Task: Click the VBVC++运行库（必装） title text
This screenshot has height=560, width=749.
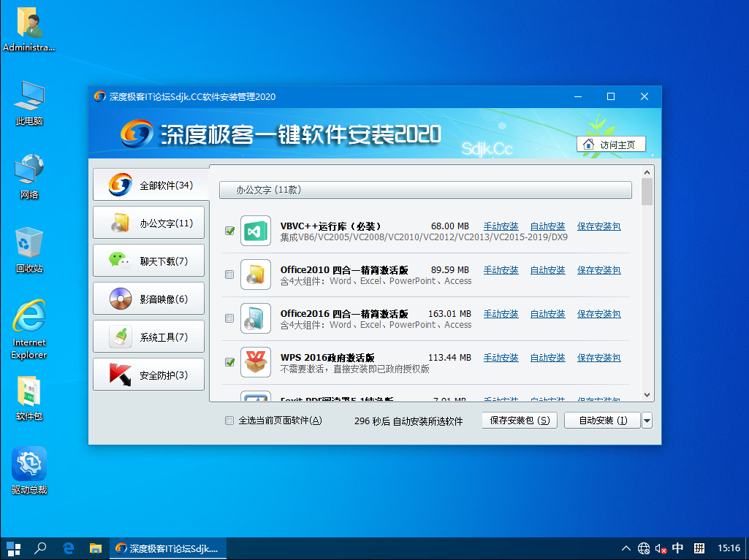Action: click(330, 226)
